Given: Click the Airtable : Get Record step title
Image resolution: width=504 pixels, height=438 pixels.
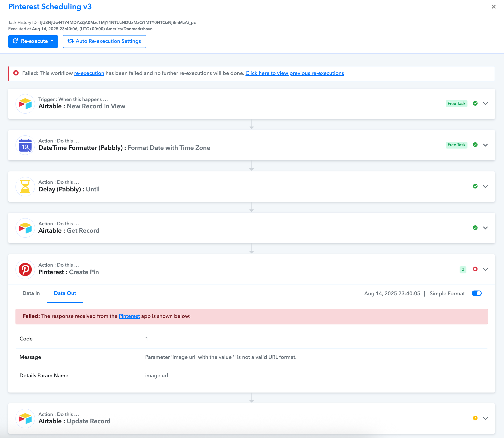Looking at the screenshot, I should point(69,231).
